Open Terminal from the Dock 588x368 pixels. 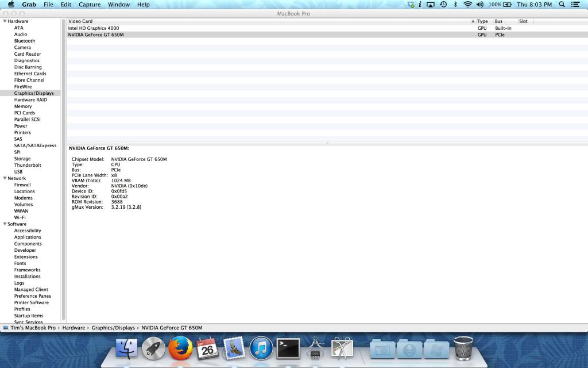pos(288,348)
